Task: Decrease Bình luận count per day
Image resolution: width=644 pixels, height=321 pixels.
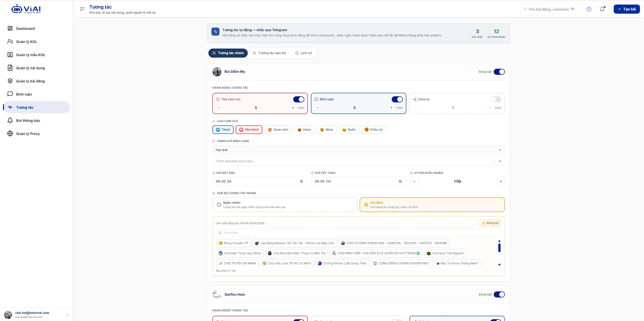Action: pos(317,108)
